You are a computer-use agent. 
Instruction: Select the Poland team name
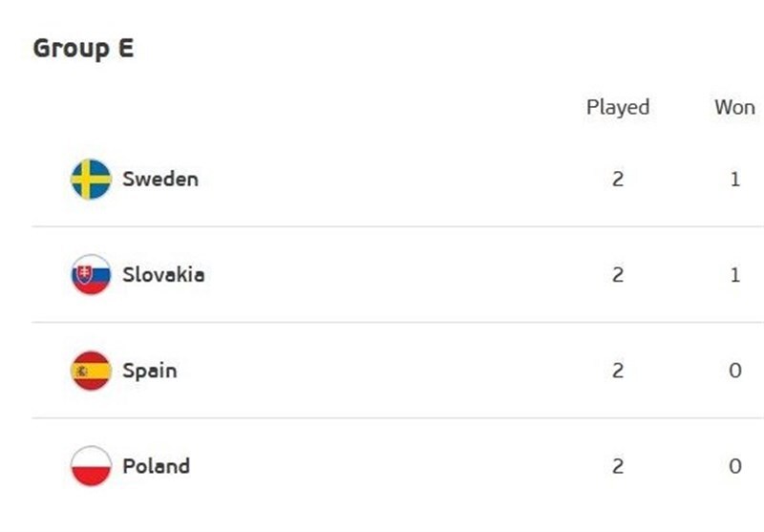click(156, 466)
